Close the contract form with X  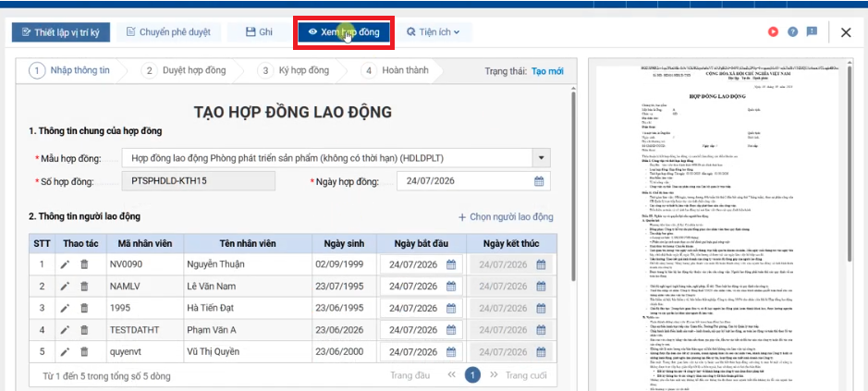pyautogui.click(x=846, y=32)
